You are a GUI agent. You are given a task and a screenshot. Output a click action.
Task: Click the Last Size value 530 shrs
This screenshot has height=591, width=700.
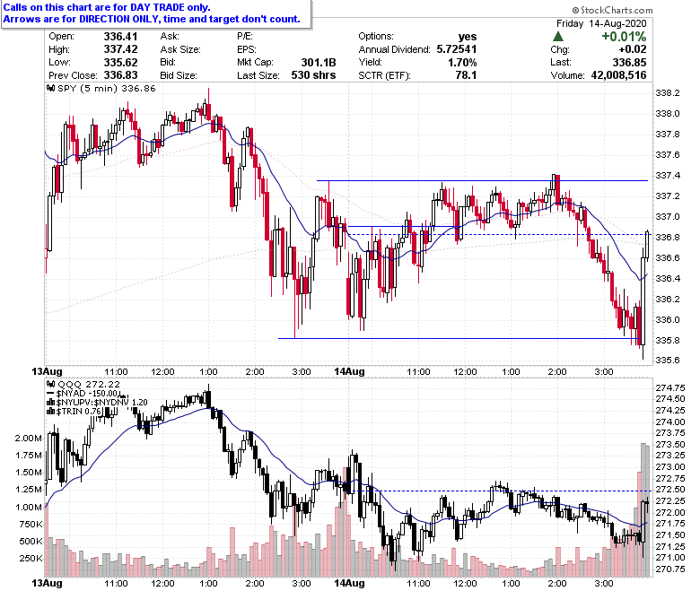pos(313,75)
